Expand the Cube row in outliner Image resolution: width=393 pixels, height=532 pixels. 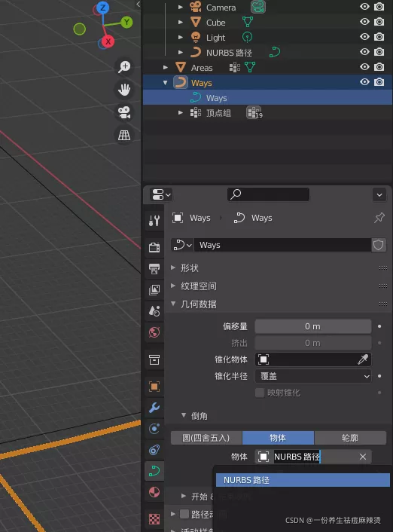pos(181,22)
